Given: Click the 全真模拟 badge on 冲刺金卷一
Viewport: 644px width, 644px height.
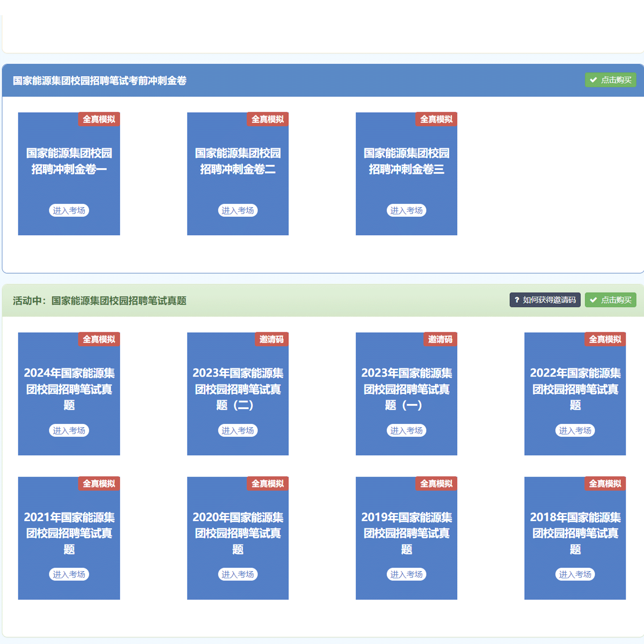Looking at the screenshot, I should [x=99, y=119].
